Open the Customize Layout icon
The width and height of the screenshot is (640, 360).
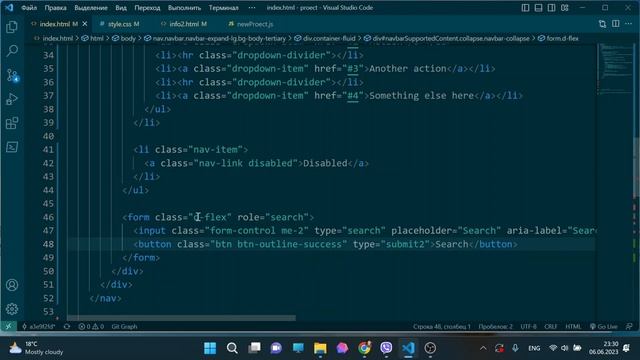pyautogui.click(x=564, y=8)
